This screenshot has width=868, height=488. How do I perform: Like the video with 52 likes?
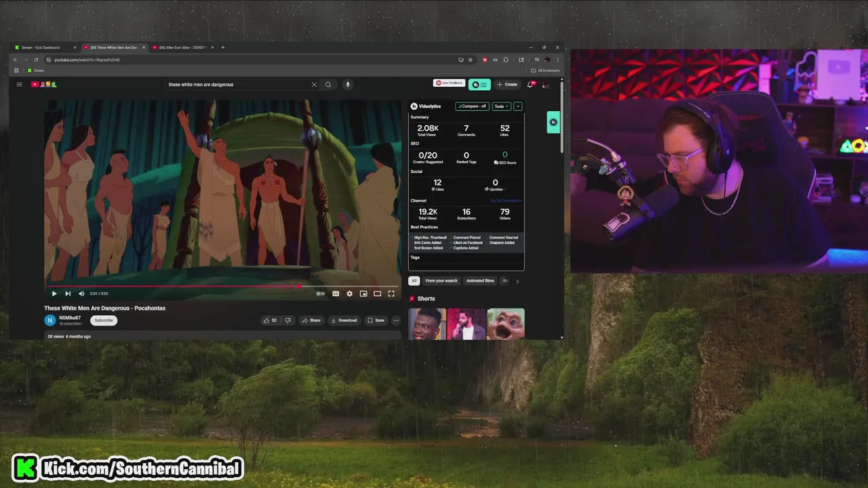click(271, 320)
